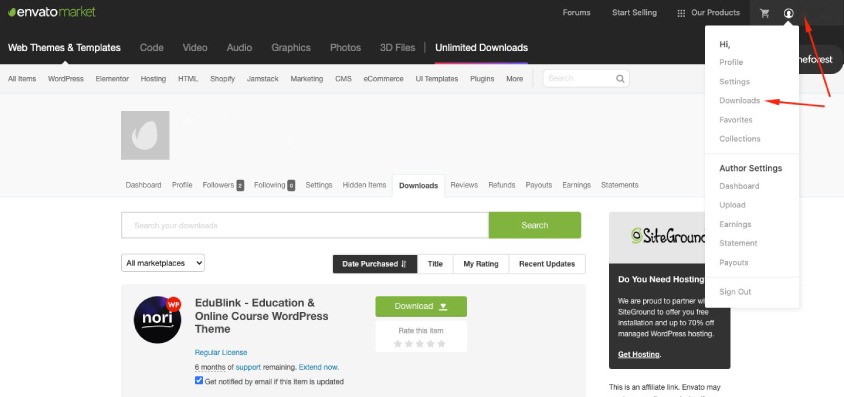Focus the top navigation search box
The height and width of the screenshot is (397, 844).
[586, 79]
